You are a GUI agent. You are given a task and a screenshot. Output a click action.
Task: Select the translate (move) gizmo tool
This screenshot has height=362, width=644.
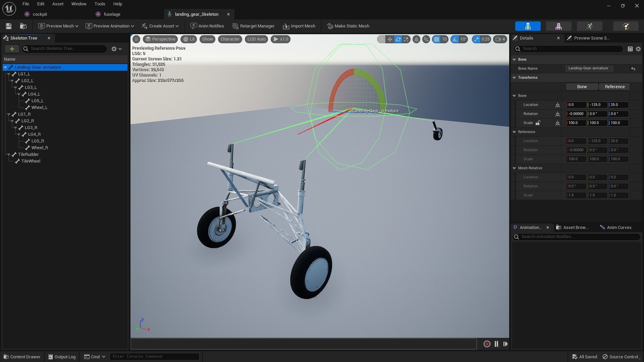point(390,39)
